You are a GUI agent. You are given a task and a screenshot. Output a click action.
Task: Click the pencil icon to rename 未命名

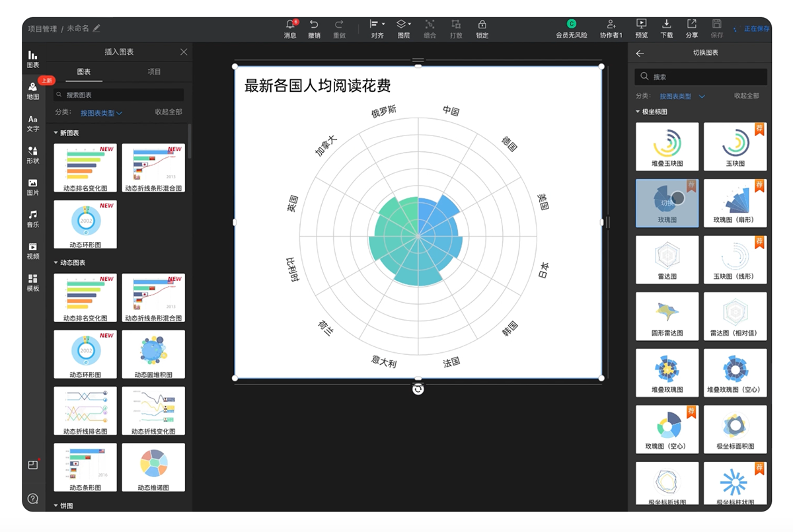point(96,28)
